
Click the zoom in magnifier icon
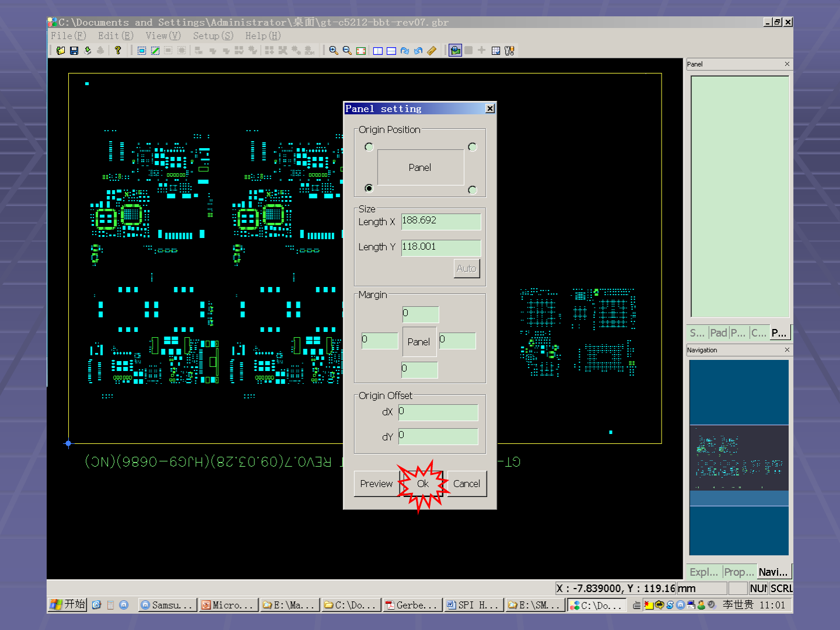click(x=334, y=51)
